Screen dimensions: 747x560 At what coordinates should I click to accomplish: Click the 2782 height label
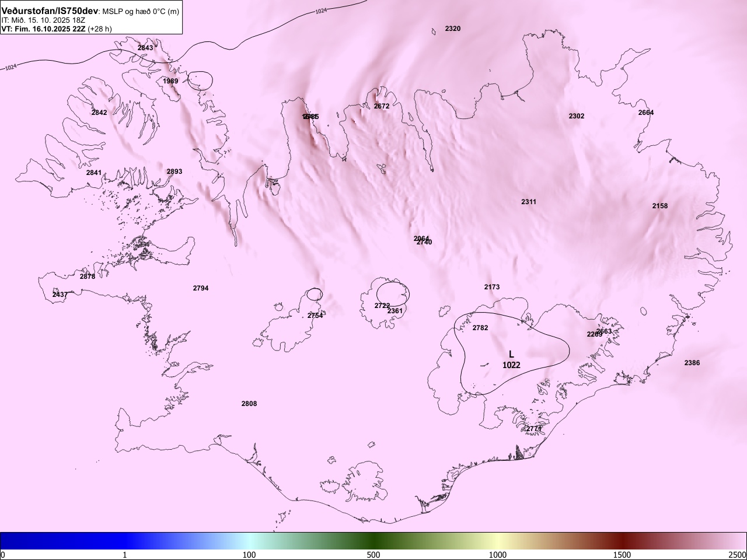click(480, 328)
